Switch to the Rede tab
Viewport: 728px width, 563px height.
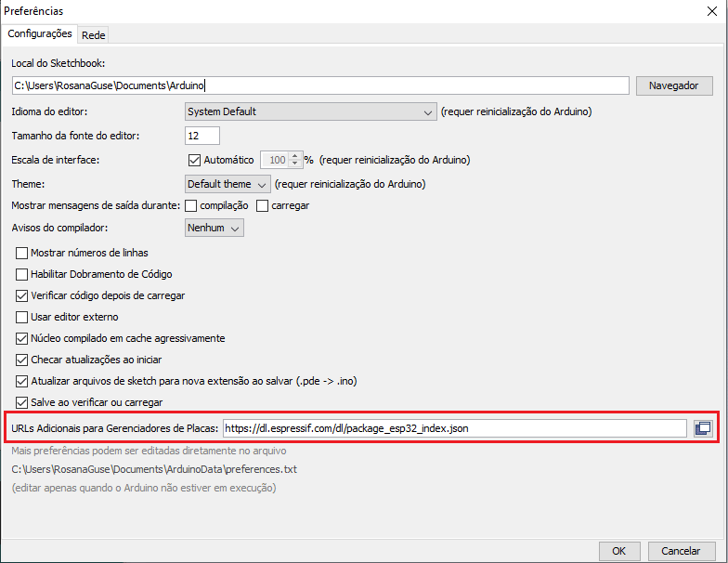[93, 35]
